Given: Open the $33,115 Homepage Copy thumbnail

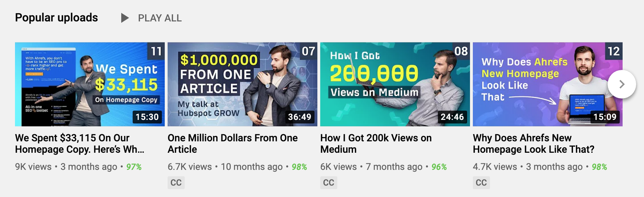Looking at the screenshot, I should pos(90,84).
